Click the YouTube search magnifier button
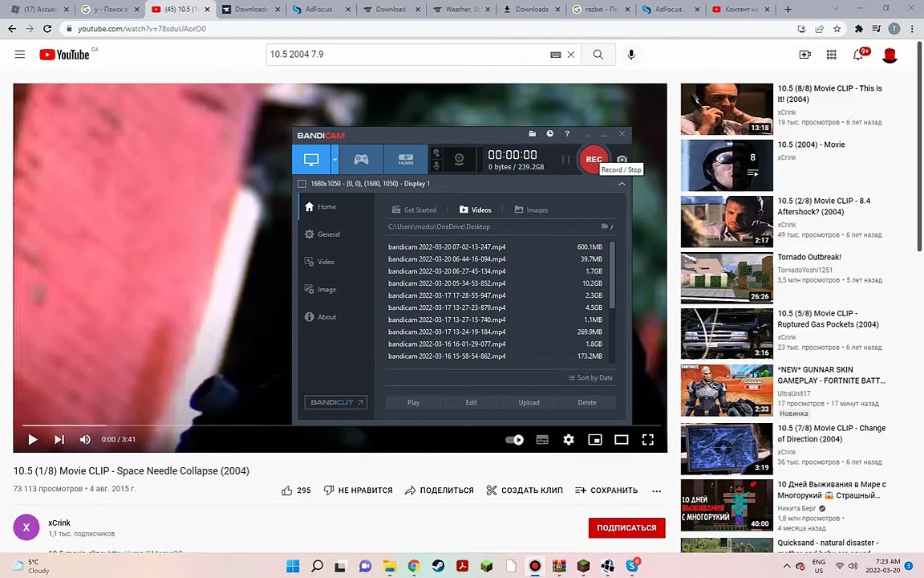Image resolution: width=924 pixels, height=578 pixels. (x=598, y=55)
